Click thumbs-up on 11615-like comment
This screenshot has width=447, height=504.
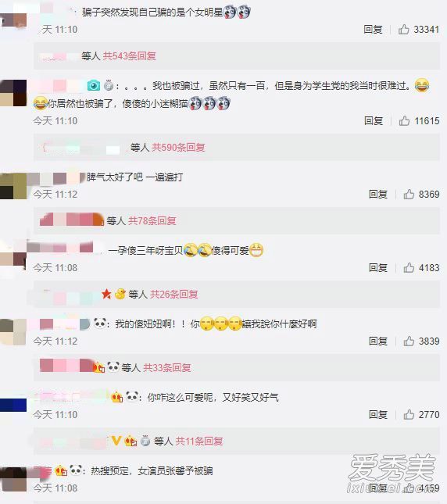point(404,121)
